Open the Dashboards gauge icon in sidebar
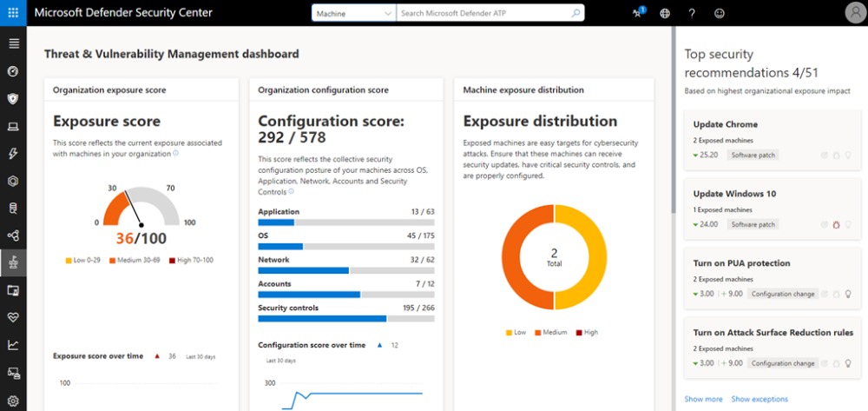The height and width of the screenshot is (411, 868). click(13, 71)
